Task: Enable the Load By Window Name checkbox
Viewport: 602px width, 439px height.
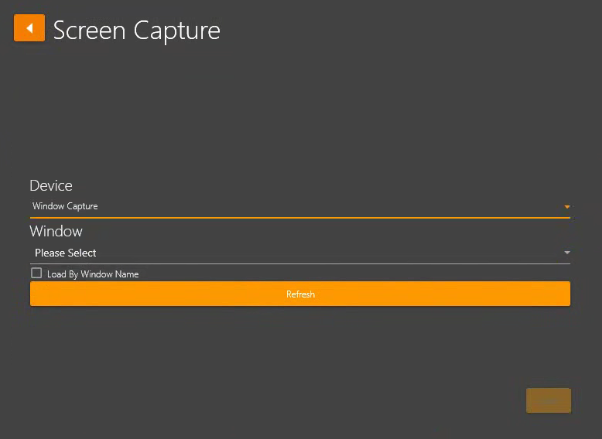Action: [x=37, y=273]
